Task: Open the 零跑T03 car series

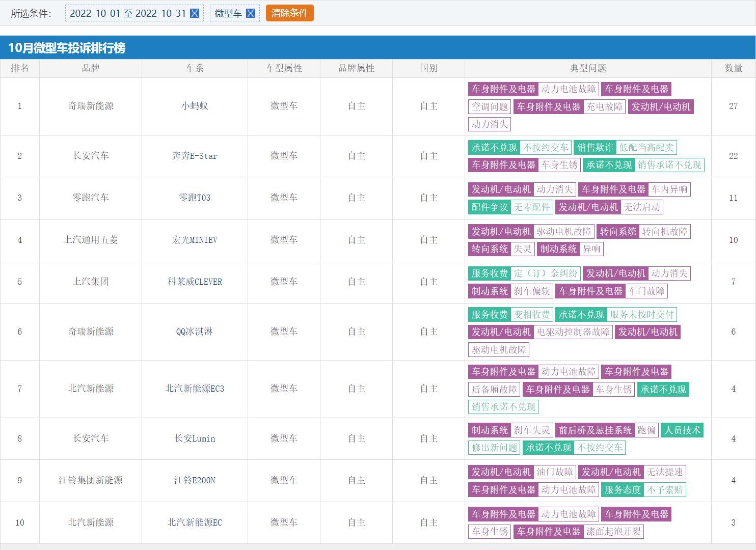Action: [x=195, y=198]
